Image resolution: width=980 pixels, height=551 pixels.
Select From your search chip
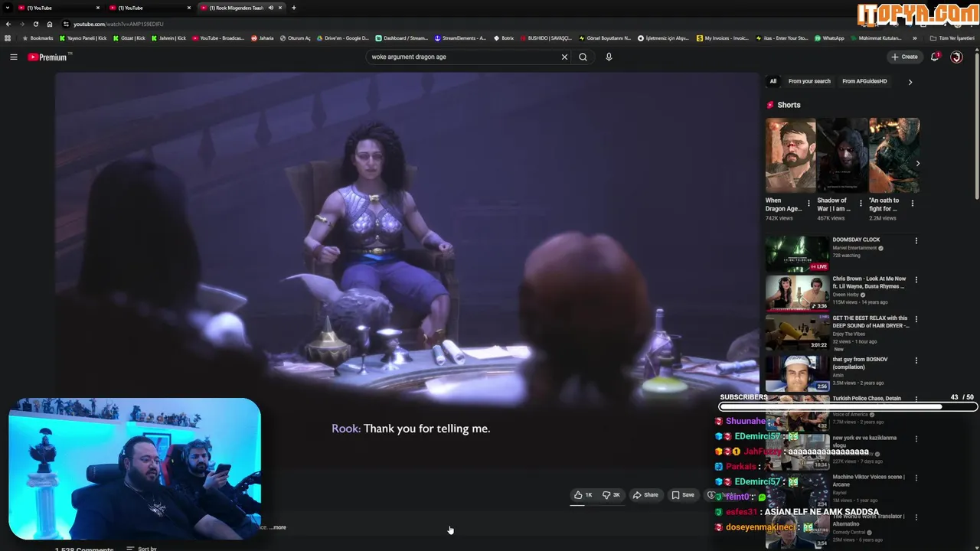pyautogui.click(x=809, y=81)
